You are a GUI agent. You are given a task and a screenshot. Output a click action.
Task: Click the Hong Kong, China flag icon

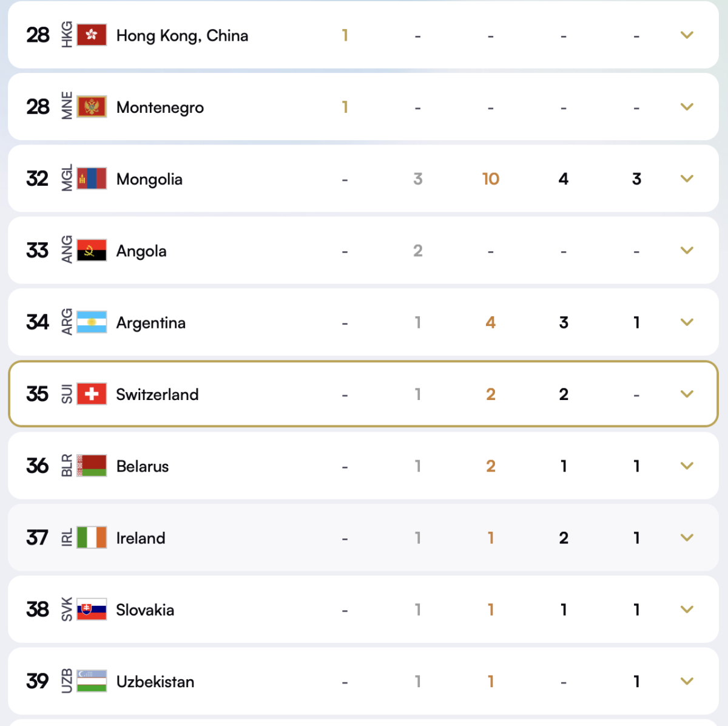tap(92, 35)
